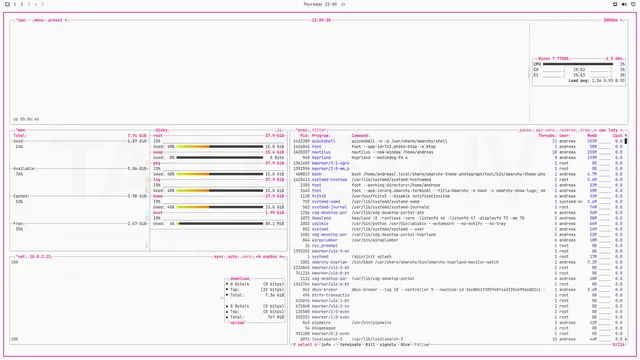This screenshot has height=360, width=640.
Task: Select the udiskie process row
Action: 458,224
